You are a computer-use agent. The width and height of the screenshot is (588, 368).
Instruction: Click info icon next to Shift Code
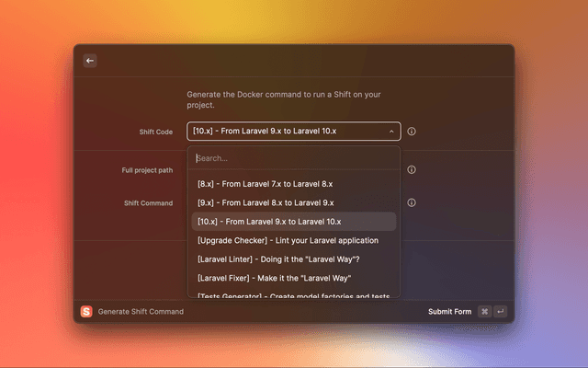coord(412,132)
